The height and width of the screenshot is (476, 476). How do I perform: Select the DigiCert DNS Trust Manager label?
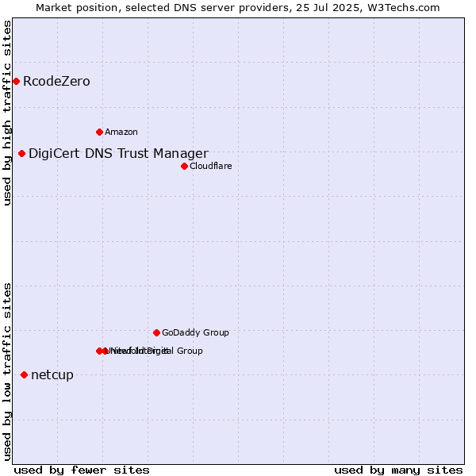[x=118, y=154]
